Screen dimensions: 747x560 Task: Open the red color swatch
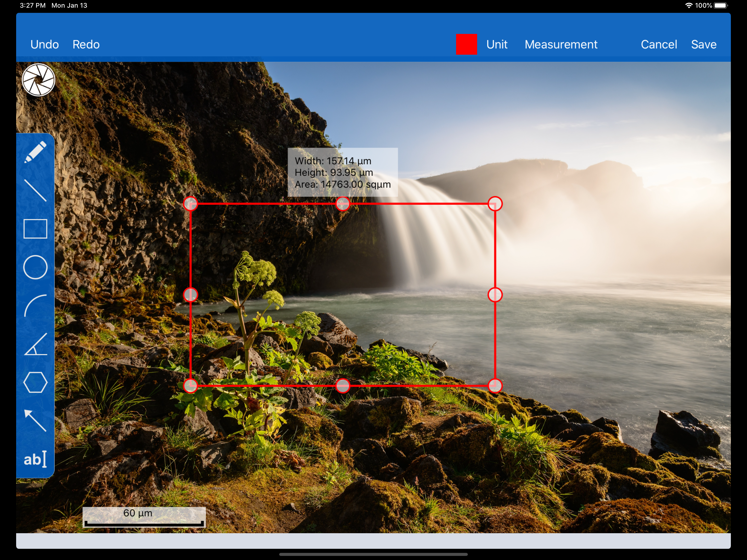466,44
